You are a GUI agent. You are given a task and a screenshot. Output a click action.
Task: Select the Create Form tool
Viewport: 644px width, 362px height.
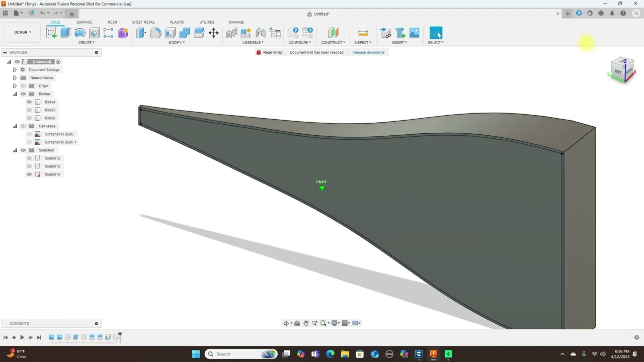point(123,33)
